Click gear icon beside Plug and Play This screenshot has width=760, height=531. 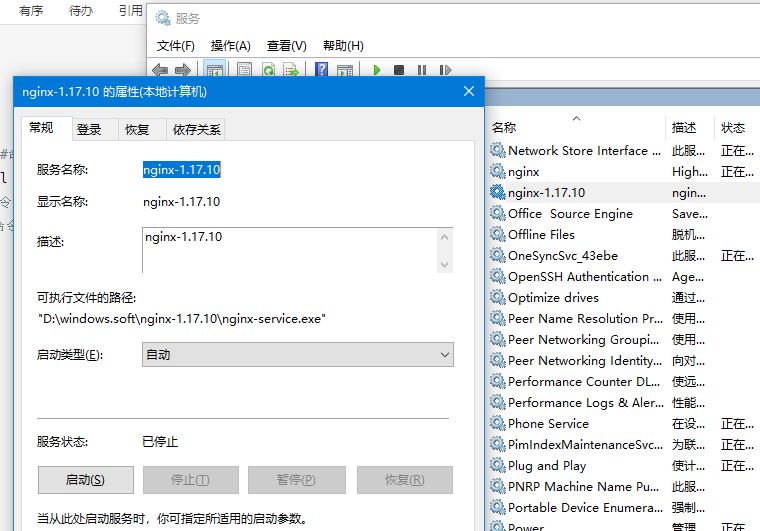(x=498, y=465)
